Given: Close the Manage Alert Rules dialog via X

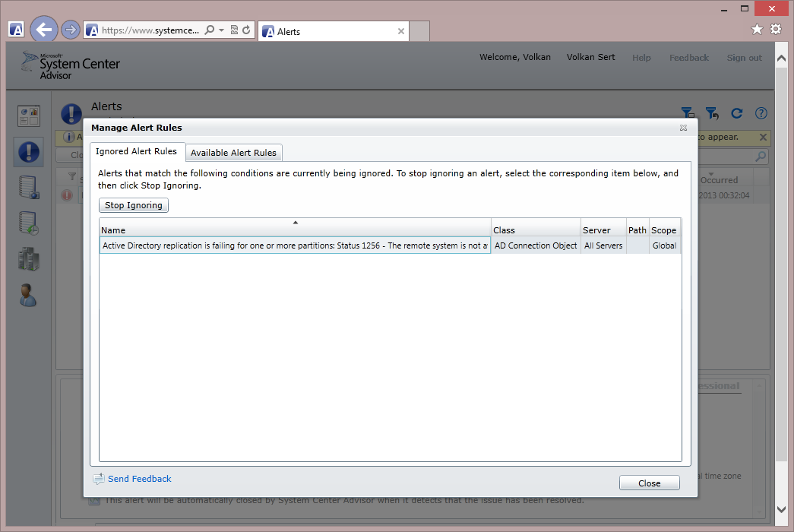Looking at the screenshot, I should pyautogui.click(x=683, y=128).
